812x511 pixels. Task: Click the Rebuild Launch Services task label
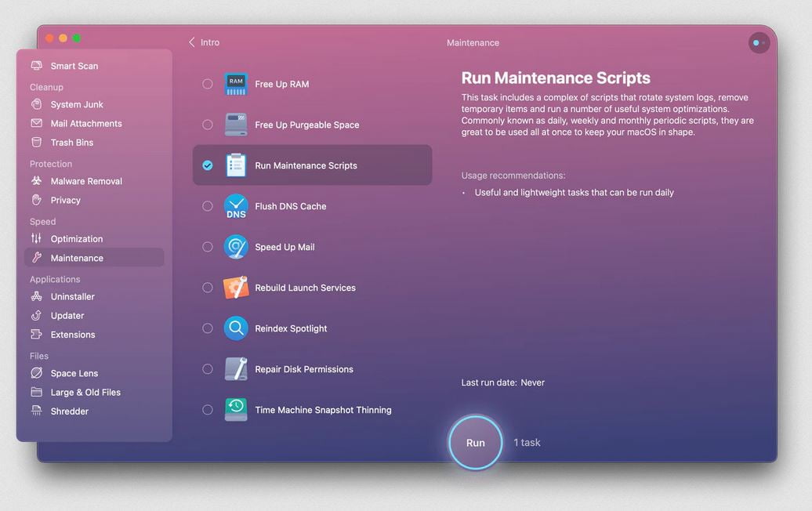305,288
